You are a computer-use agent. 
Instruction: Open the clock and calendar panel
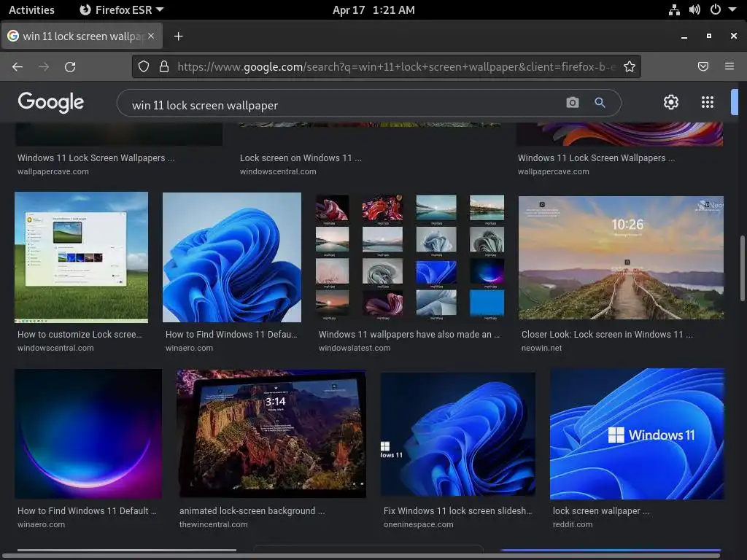tap(373, 10)
